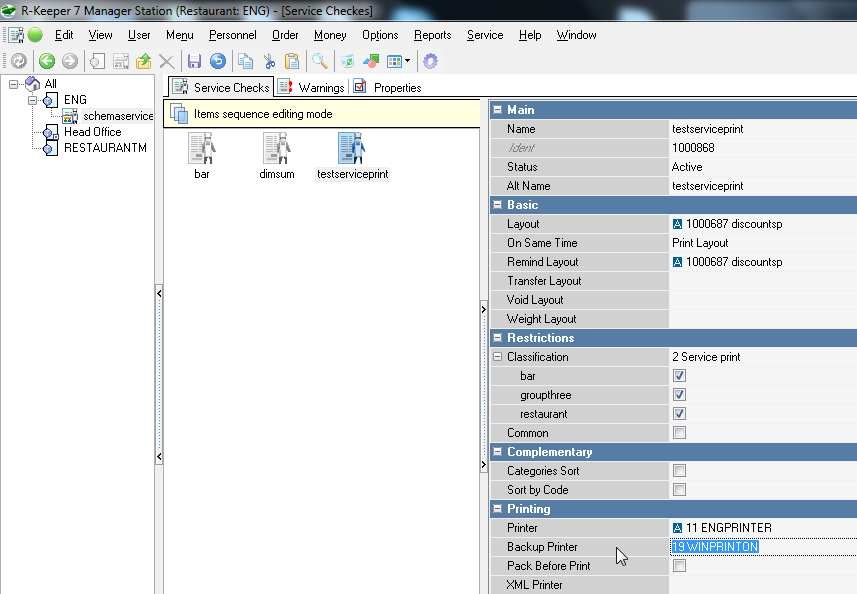Select the RESTAURANTM tree node

(105, 148)
